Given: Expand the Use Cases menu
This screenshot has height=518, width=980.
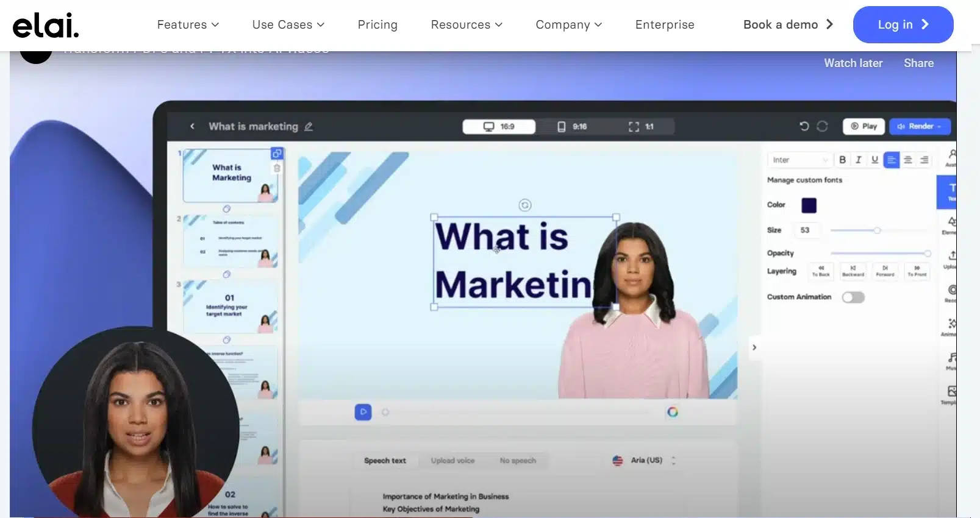Looking at the screenshot, I should (x=288, y=24).
